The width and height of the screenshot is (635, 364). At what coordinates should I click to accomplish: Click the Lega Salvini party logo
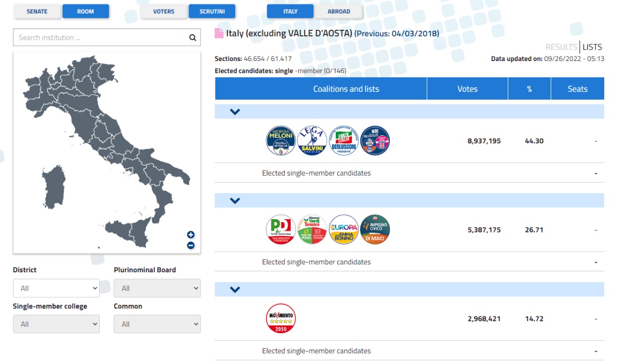pyautogui.click(x=312, y=140)
